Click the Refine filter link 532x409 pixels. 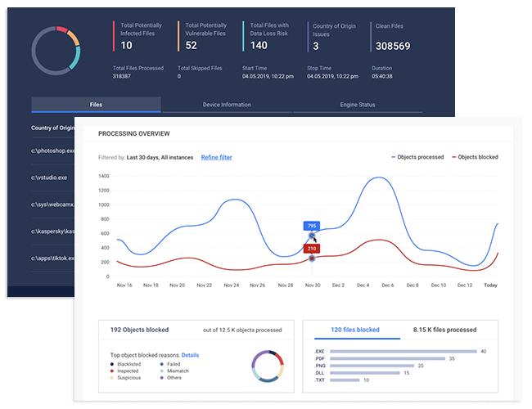[x=216, y=157]
